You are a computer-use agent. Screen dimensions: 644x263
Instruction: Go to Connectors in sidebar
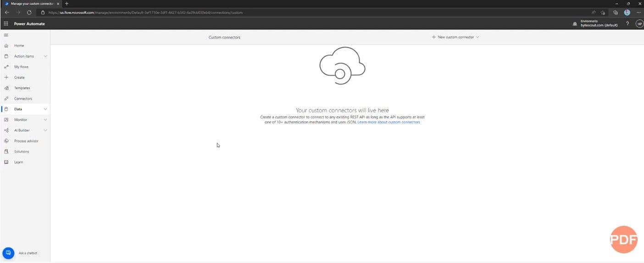[23, 99]
